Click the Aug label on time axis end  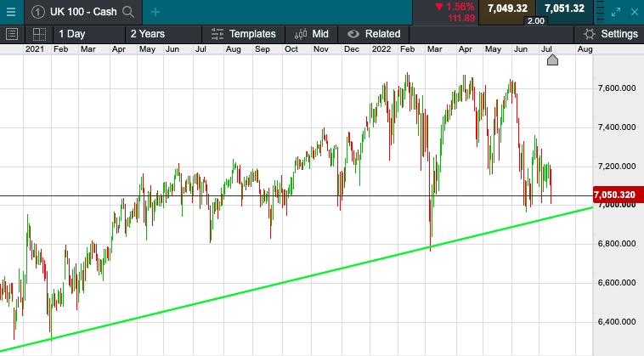coord(585,49)
